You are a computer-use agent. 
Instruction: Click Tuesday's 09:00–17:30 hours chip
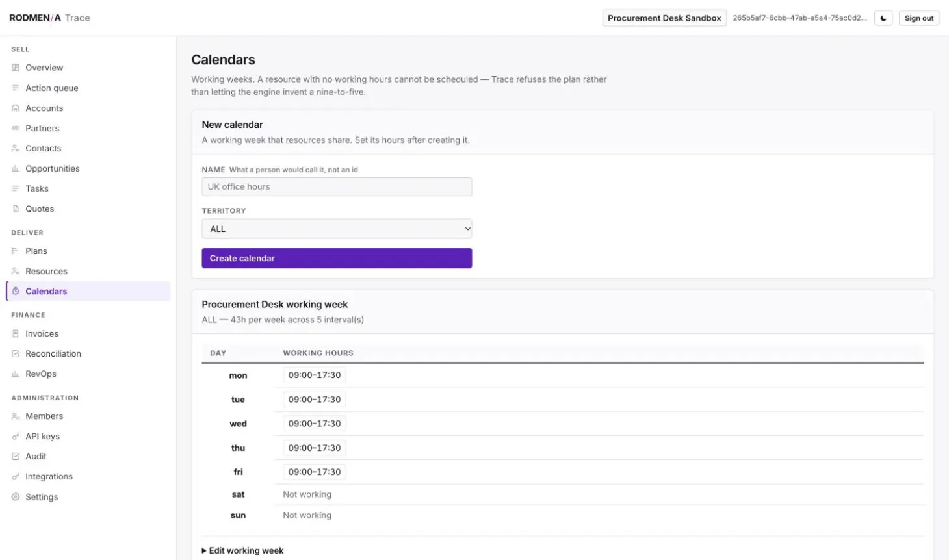tap(315, 400)
